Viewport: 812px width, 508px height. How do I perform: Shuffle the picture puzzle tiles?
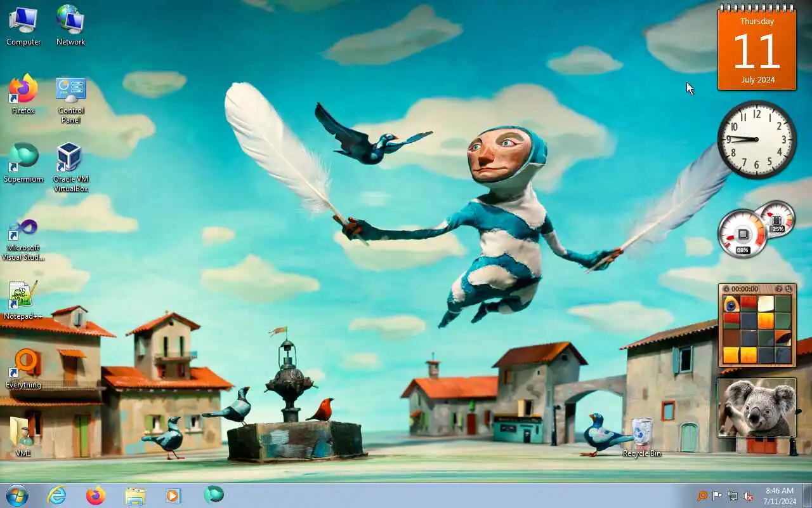click(789, 289)
